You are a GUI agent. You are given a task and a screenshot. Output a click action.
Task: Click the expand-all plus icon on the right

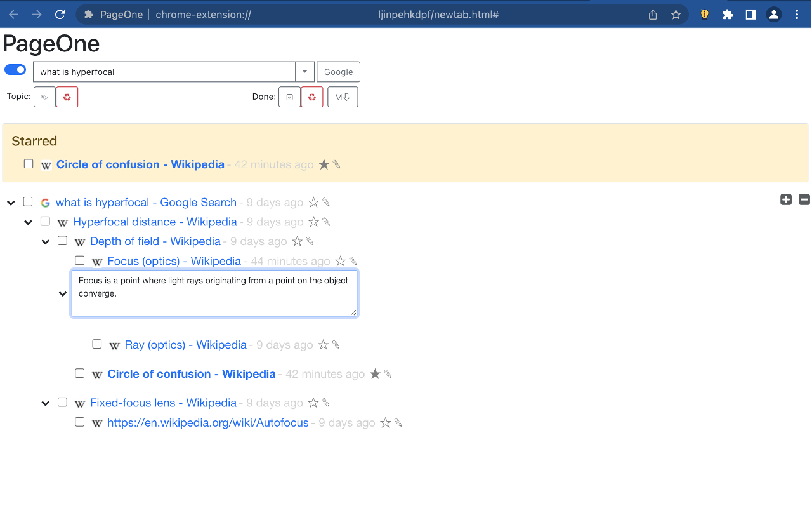coord(785,199)
